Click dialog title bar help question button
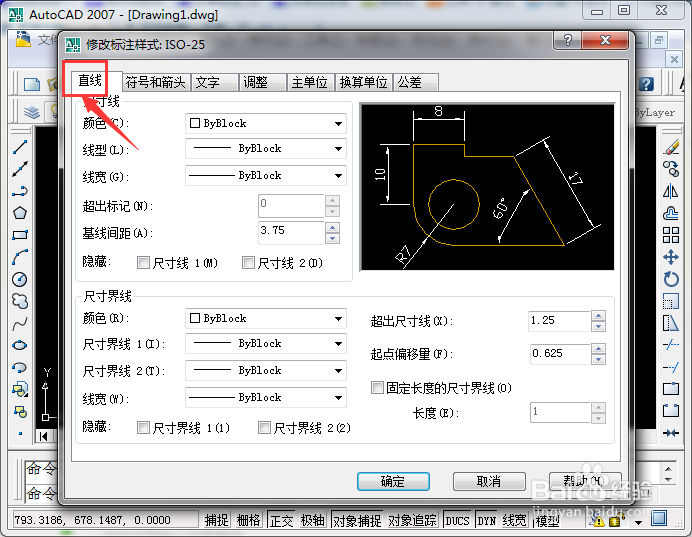 [x=568, y=40]
